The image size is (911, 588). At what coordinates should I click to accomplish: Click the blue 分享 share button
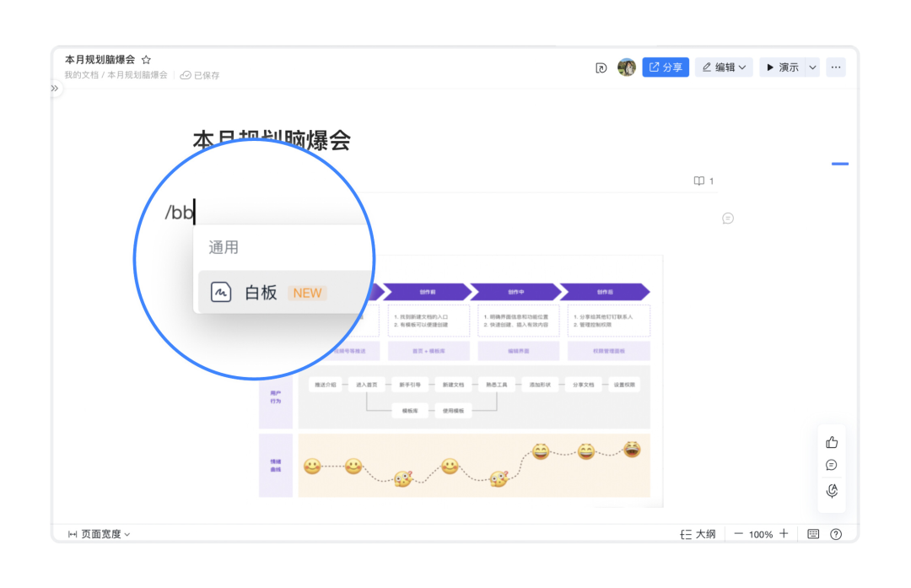coord(666,67)
